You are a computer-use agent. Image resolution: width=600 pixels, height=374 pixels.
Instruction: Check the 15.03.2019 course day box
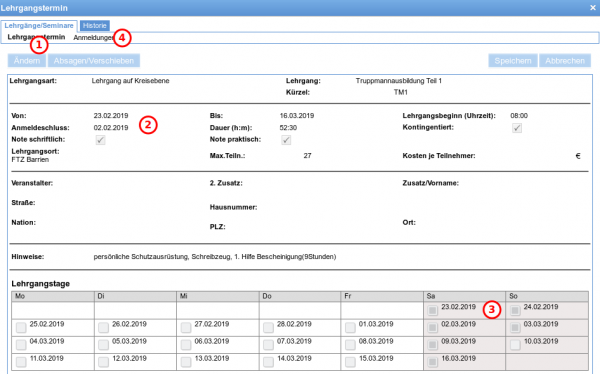click(x=350, y=362)
